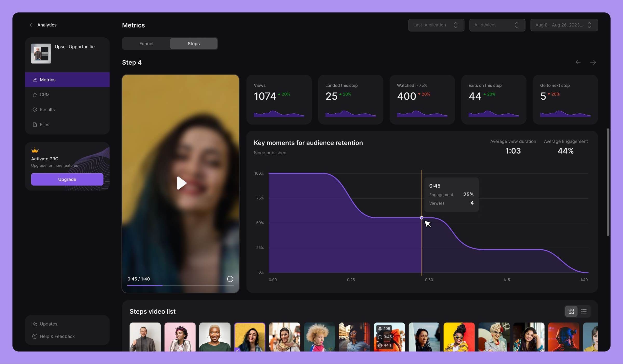Screen dimensions: 623x364
Task: Click the video progress bar
Action: [180, 285]
